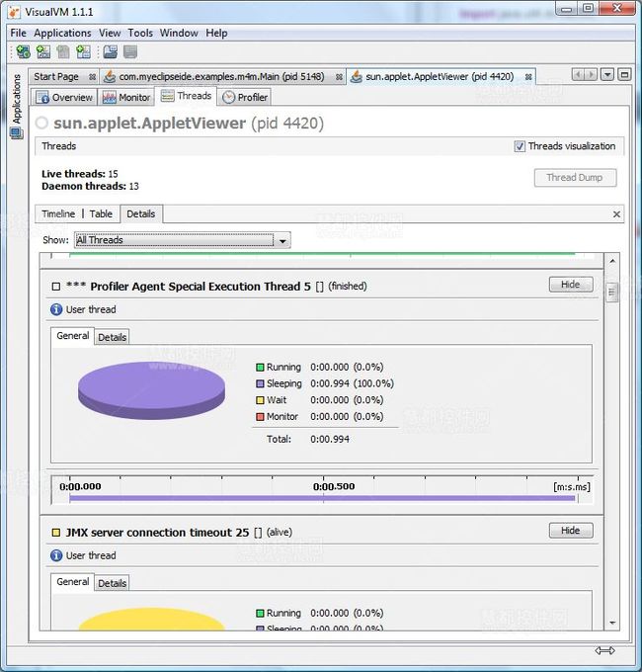Screen dimensions: 642x672
Task: Open the Tools menu
Action: [140, 33]
